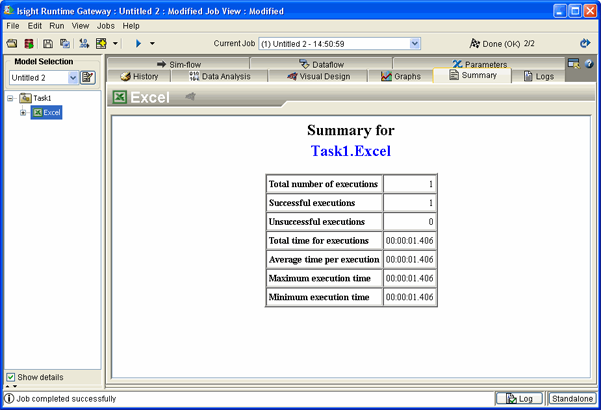
Task: Open the run options dropdown arrow
Action: click(152, 44)
